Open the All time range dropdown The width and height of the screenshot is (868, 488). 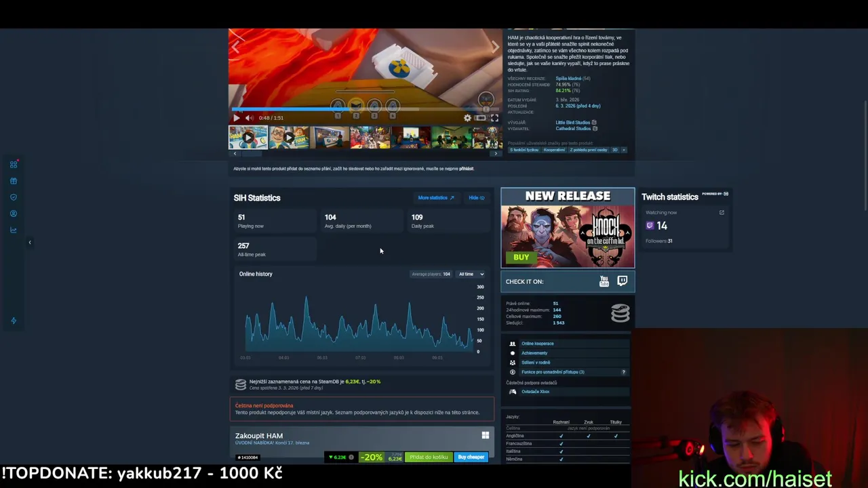[471, 274]
